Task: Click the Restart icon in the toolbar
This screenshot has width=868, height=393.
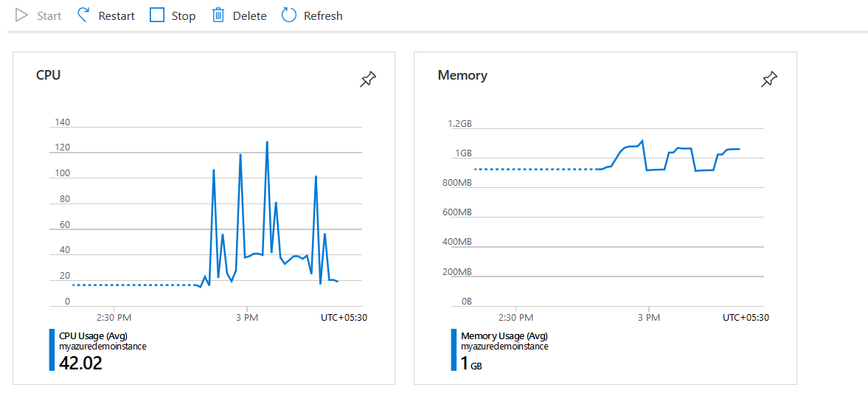Action: coord(84,15)
